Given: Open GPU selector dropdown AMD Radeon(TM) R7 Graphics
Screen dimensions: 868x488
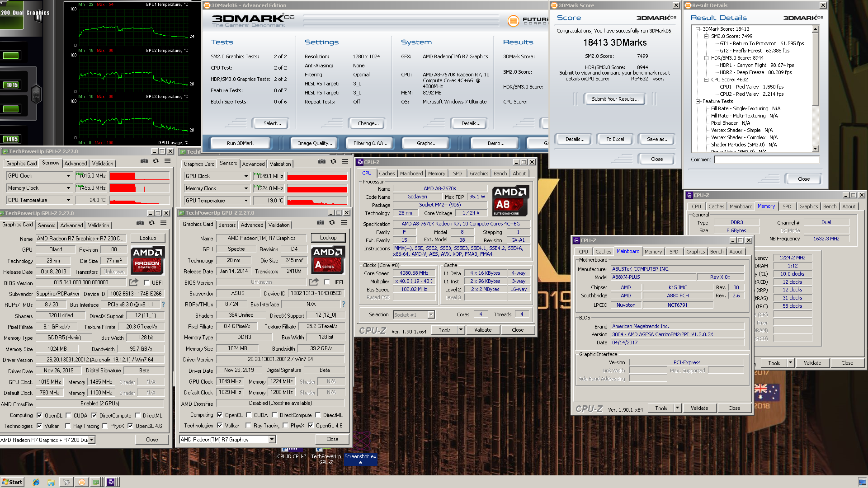Looking at the screenshot, I should [272, 439].
